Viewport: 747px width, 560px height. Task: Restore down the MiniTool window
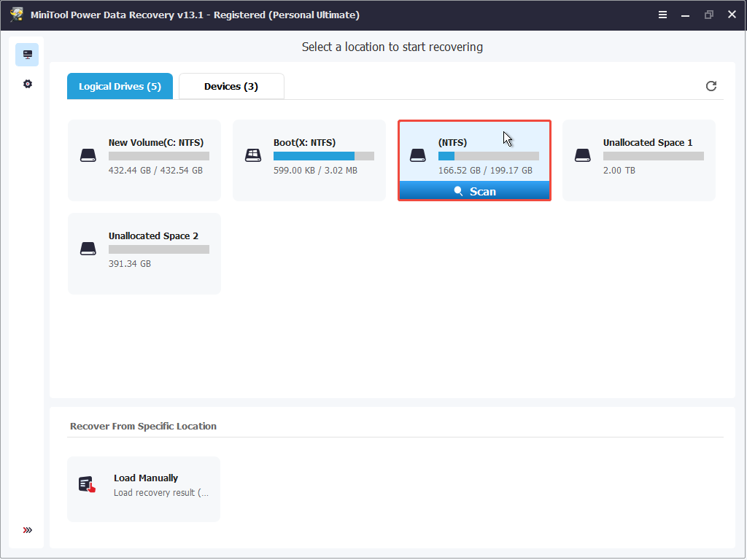click(x=708, y=15)
